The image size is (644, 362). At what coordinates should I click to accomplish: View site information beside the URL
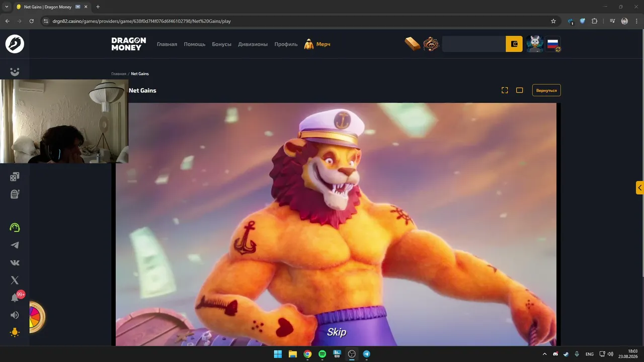pos(46,21)
